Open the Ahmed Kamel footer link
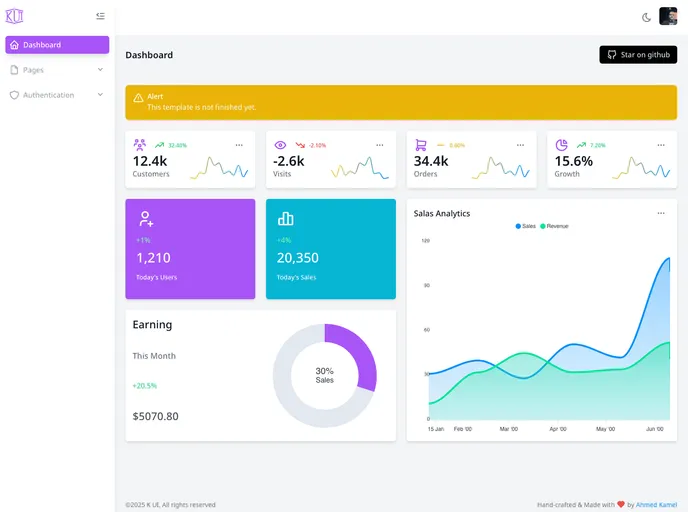This screenshot has height=512, width=688. tap(656, 505)
